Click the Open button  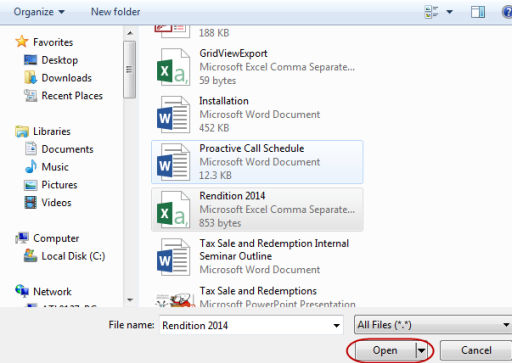click(x=385, y=351)
